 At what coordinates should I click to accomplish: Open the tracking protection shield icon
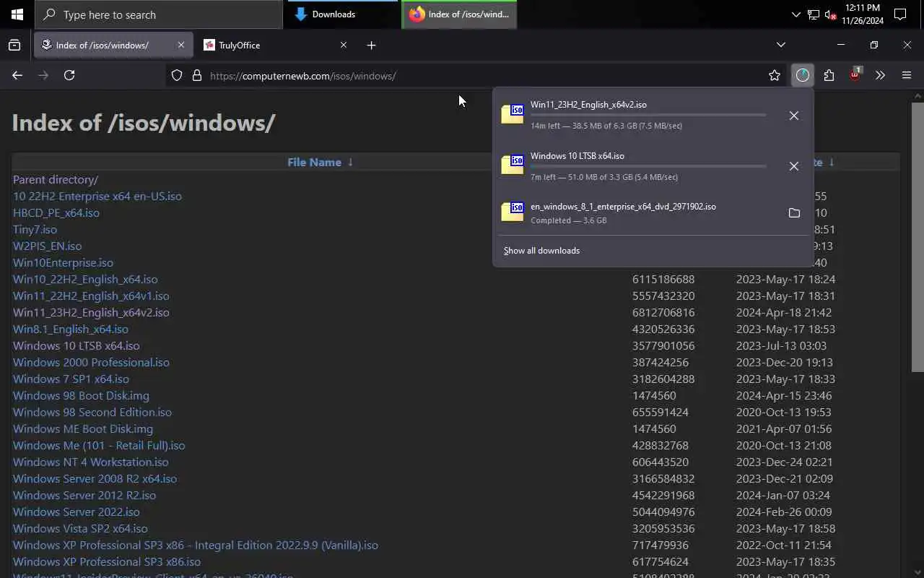177,75
